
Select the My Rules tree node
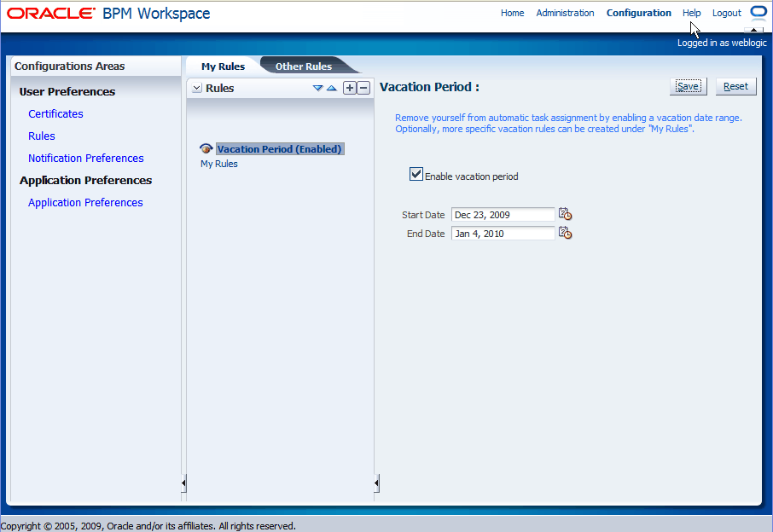click(x=219, y=164)
